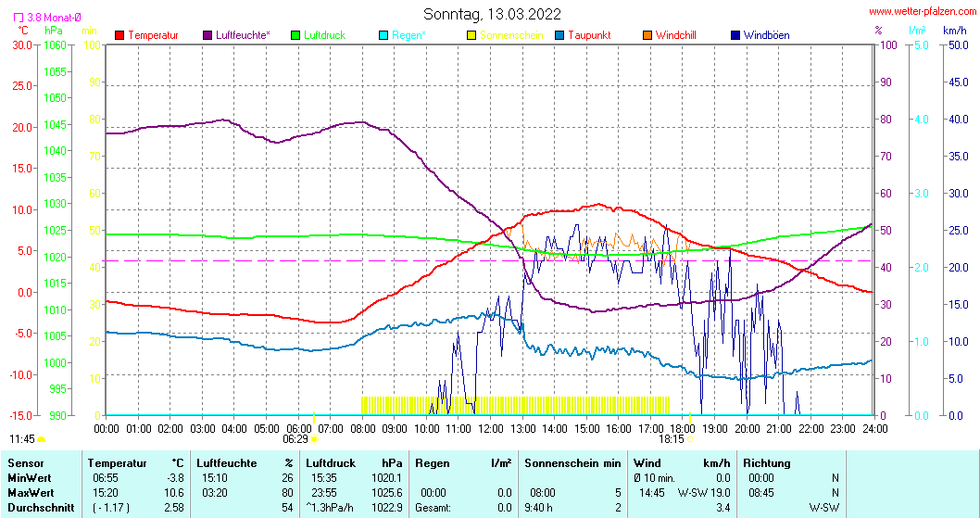
Task: Click the 3.8 Monat-Ø label
Action: point(54,19)
